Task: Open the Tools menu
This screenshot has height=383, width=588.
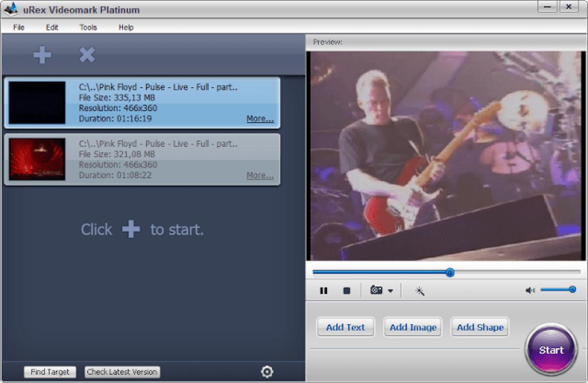Action: coord(88,27)
